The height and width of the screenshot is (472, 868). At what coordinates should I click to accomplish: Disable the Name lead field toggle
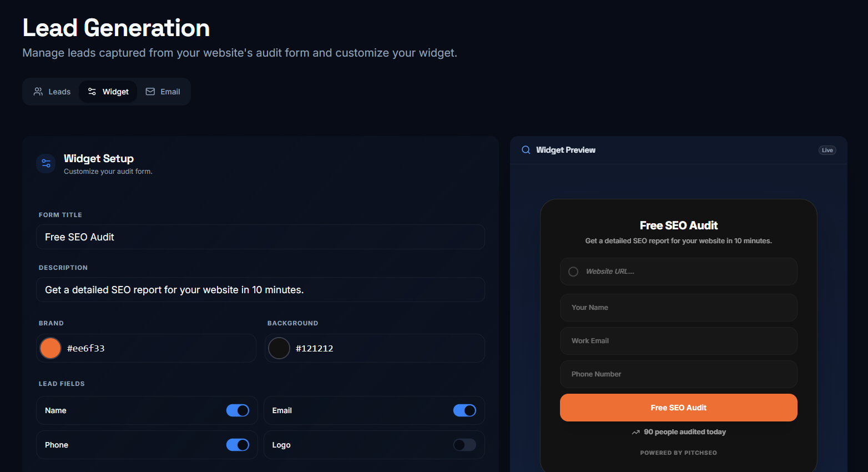tap(238, 410)
